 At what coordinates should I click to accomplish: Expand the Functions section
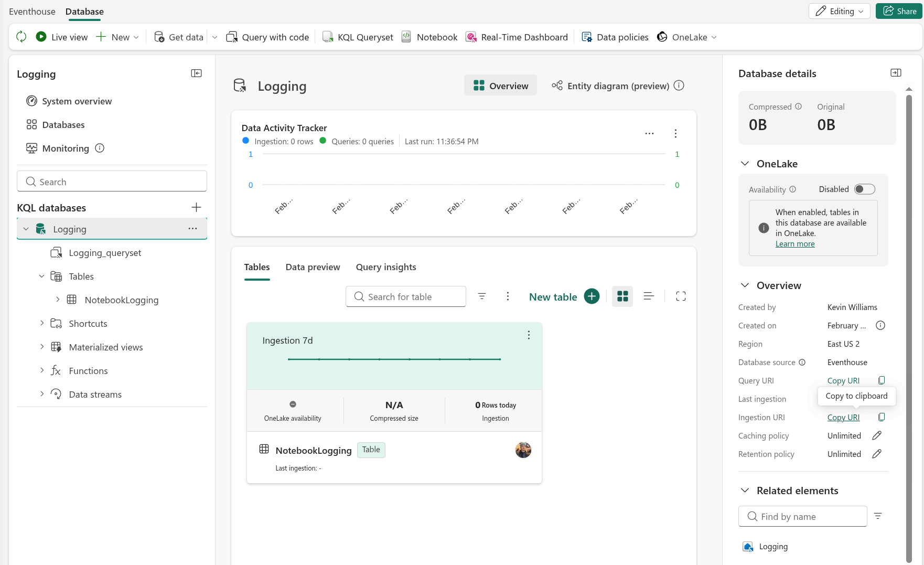pos(42,370)
